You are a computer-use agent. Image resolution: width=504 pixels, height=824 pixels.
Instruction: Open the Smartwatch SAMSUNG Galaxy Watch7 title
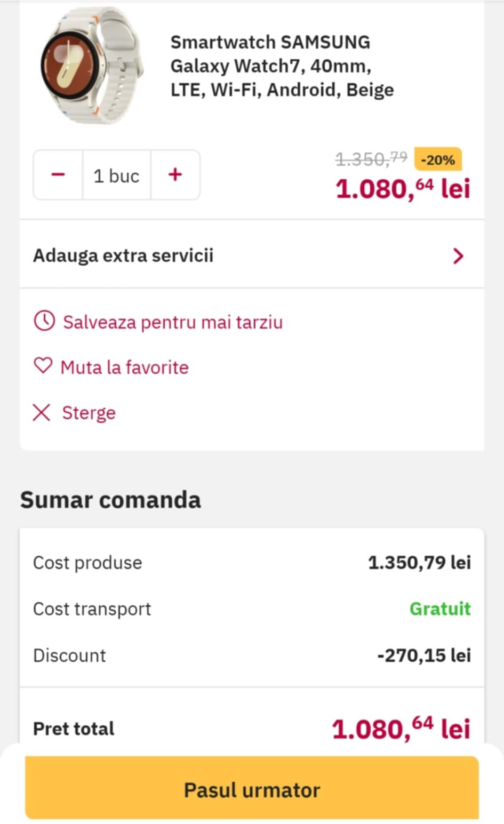(x=282, y=66)
